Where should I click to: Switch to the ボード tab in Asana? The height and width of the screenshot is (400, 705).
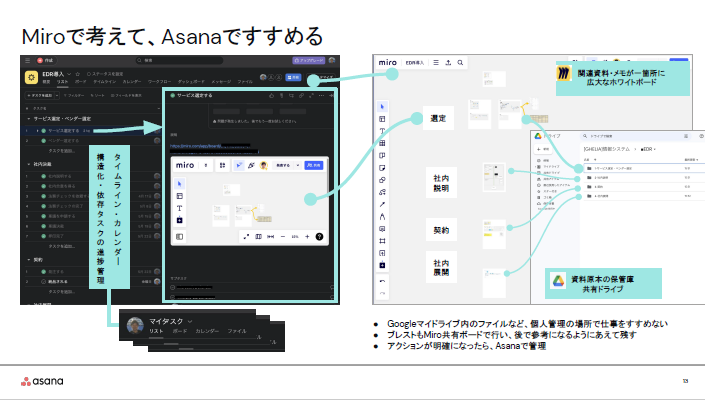point(81,82)
